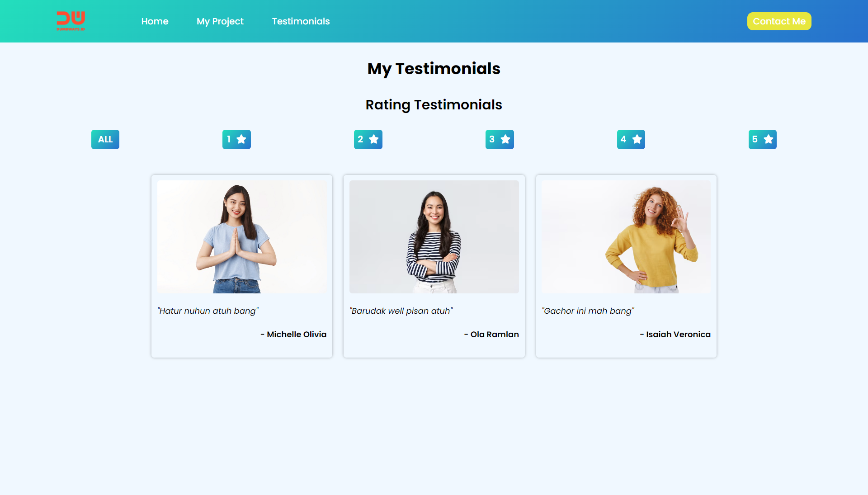868x495 pixels.
Task: Go to My Project page
Action: (x=220, y=21)
